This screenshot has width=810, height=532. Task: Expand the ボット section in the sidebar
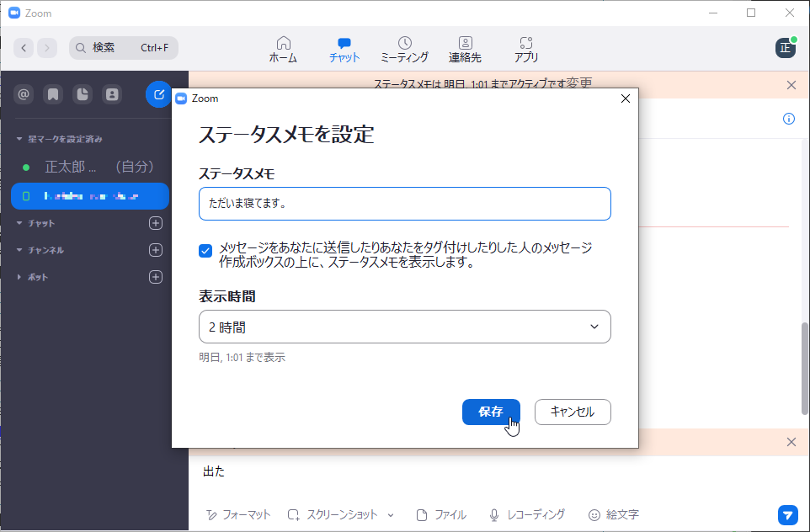(x=20, y=276)
